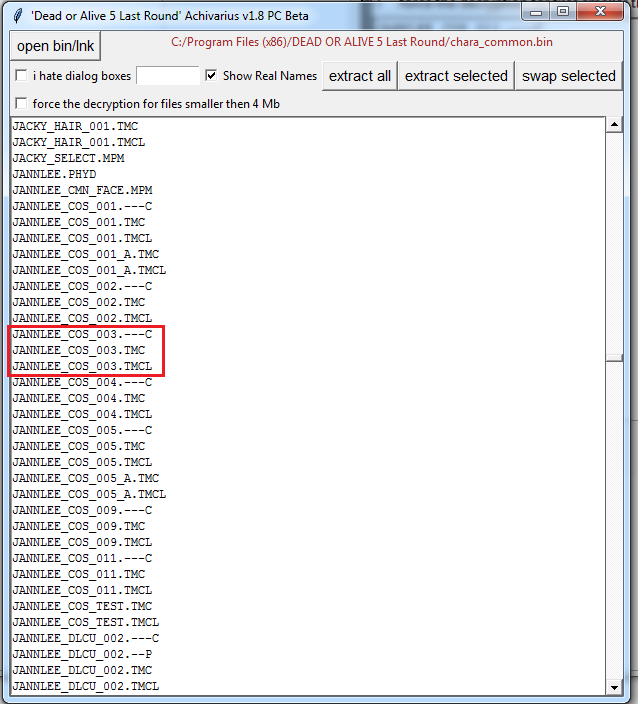Select JANNLEE_COS_009.---C entry
638x704 pixels.
click(83, 510)
